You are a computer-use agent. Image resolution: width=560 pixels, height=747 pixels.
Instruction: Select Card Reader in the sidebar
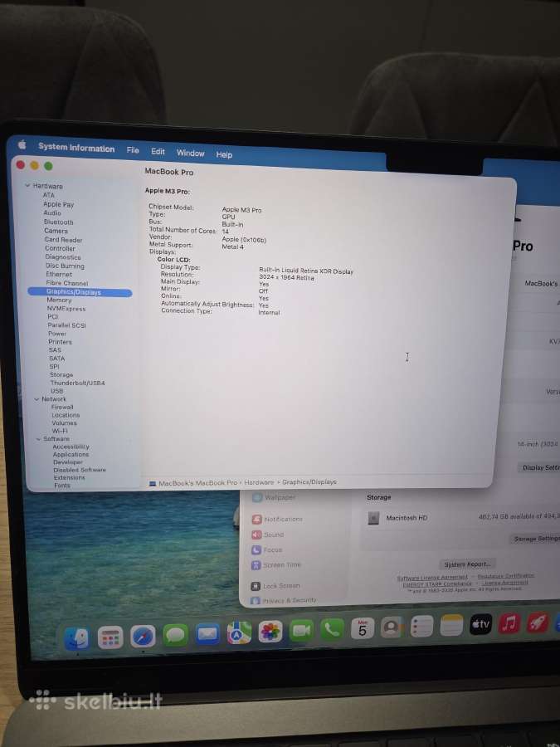(63, 240)
